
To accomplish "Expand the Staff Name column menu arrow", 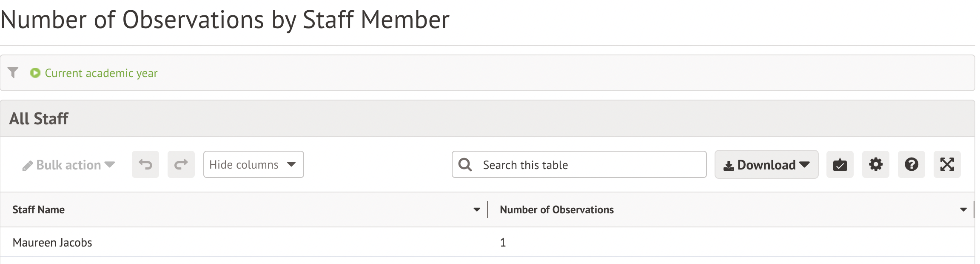I will 477,209.
